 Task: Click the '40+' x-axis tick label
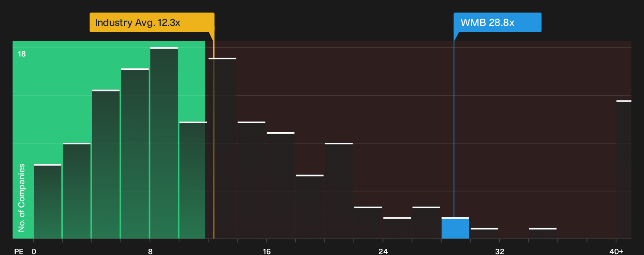pos(616,251)
